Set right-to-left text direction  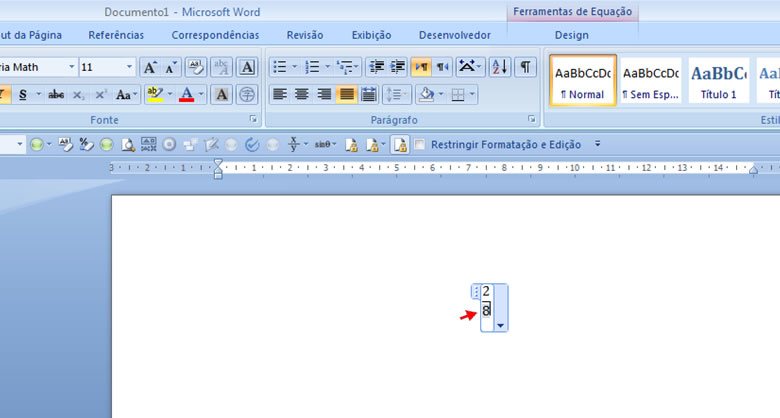click(x=442, y=67)
